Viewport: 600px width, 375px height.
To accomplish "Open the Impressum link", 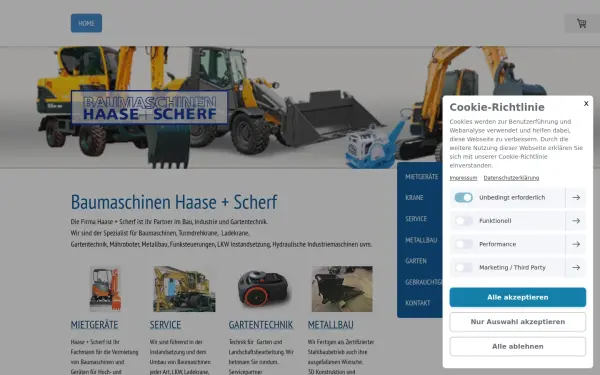I will coord(463,178).
